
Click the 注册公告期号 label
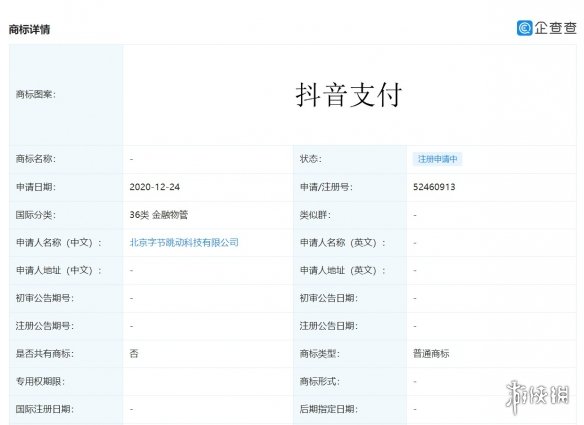pos(45,326)
